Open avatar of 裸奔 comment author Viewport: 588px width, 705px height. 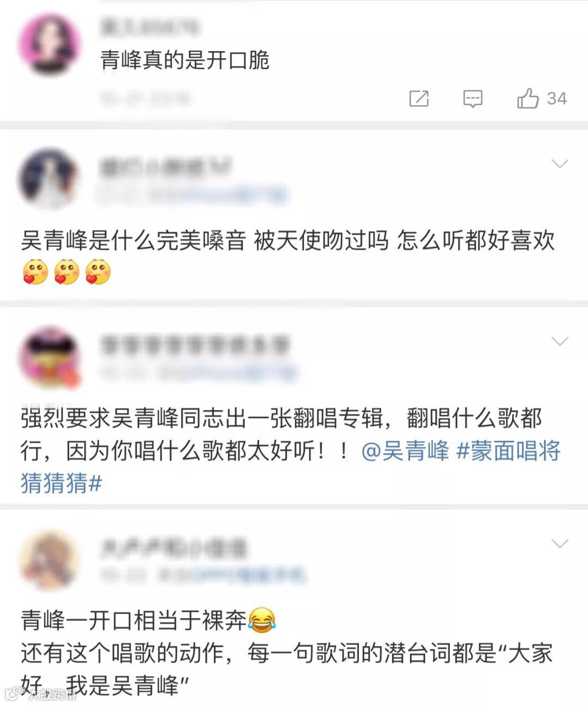[50, 560]
